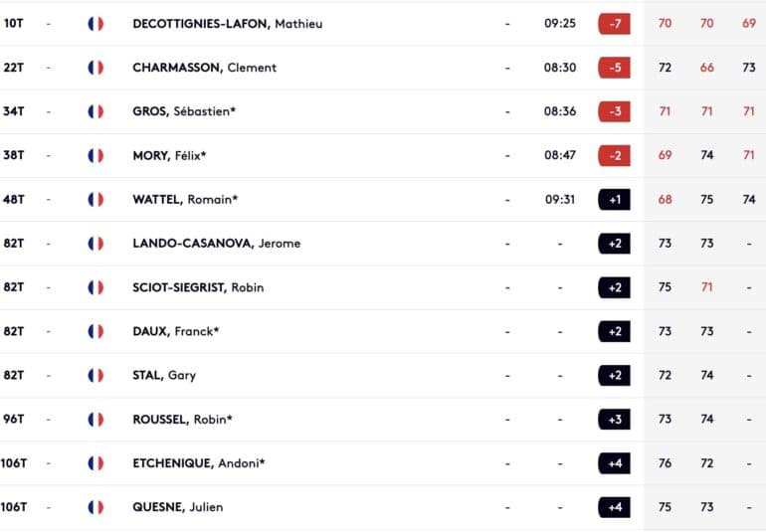This screenshot has width=766, height=532.
Task: Click the flag icon in GROS, Sébastien row
Action: [x=96, y=111]
